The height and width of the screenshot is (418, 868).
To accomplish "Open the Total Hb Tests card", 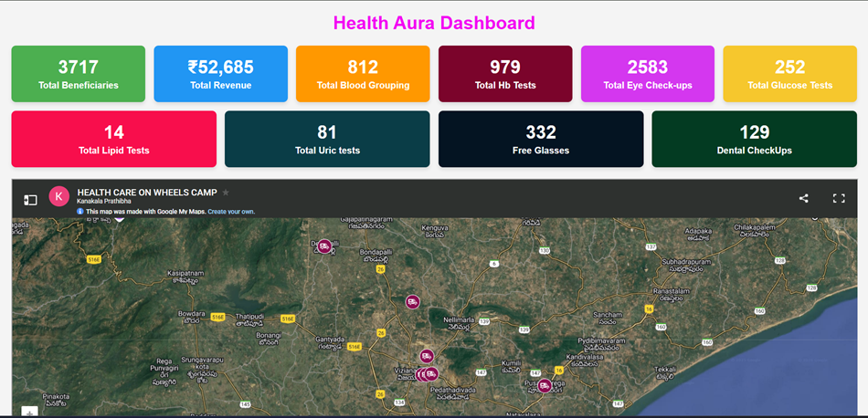I will pos(505,74).
